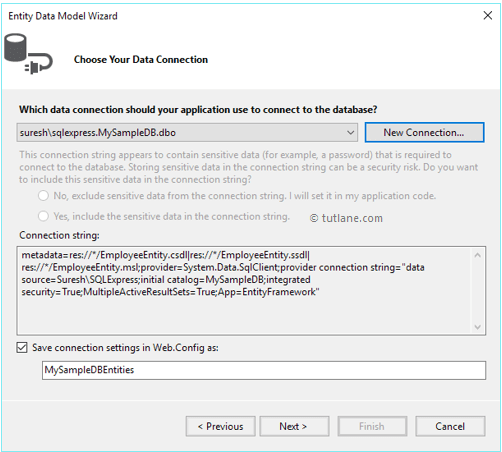
Task: Uncheck Save connection settings in Web.Config
Action: pos(22,348)
